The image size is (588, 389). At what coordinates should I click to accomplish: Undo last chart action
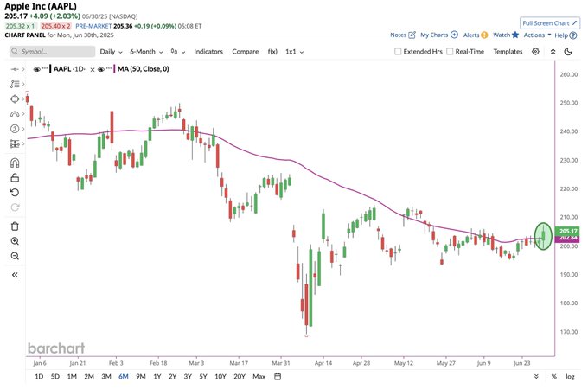click(15, 193)
